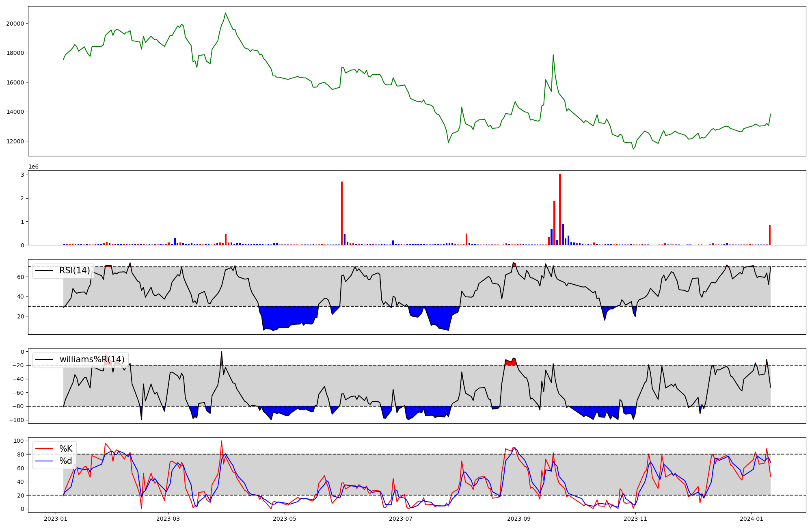This screenshot has width=812, height=528.
Task: Select the 2023-05 x-axis date label
Action: (x=285, y=519)
